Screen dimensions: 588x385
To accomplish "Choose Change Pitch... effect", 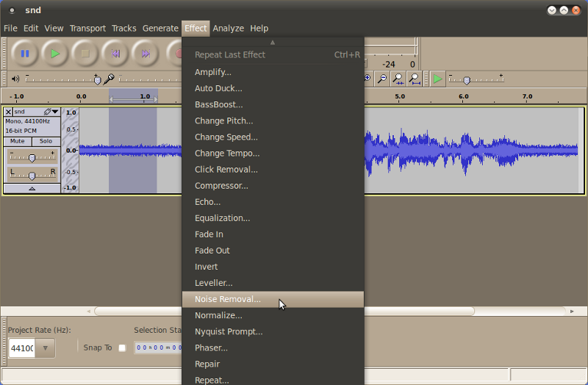I will tap(273, 120).
